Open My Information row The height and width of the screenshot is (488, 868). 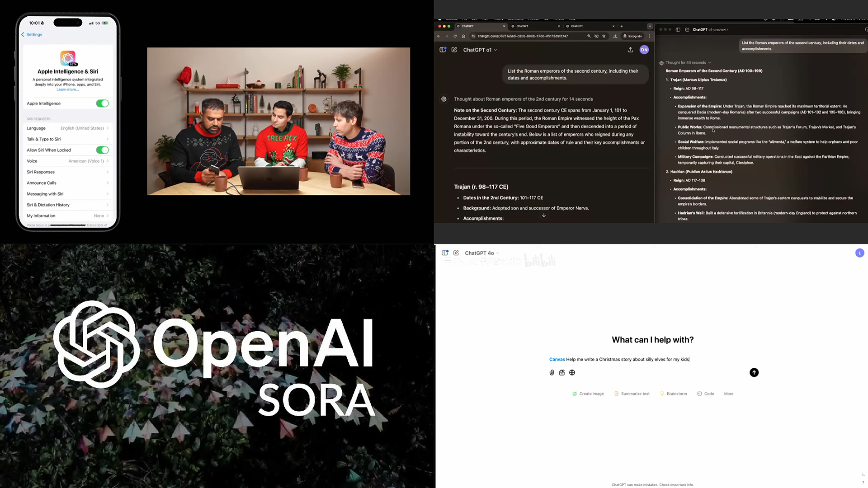(68, 216)
